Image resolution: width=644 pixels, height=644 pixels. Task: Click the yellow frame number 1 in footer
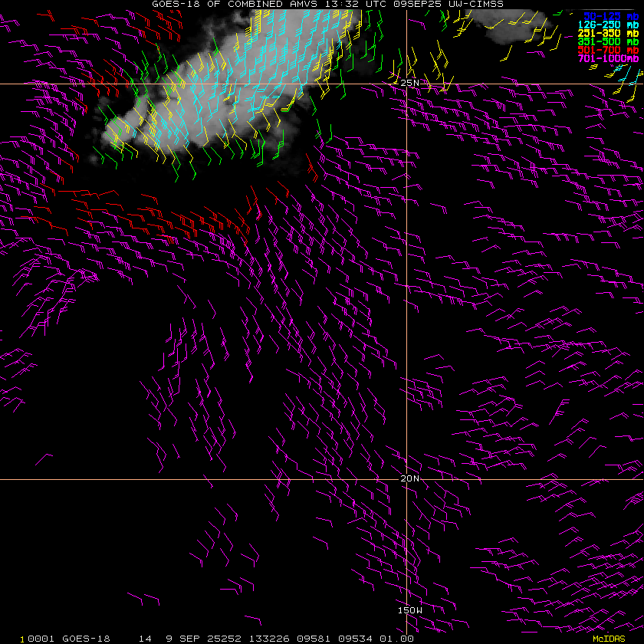(x=22, y=640)
